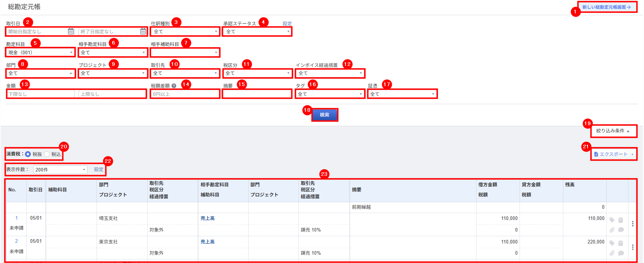The height and width of the screenshot is (263, 644).
Task: Open the comment bubble icon in entry 2 row
Action: (x=621, y=253)
